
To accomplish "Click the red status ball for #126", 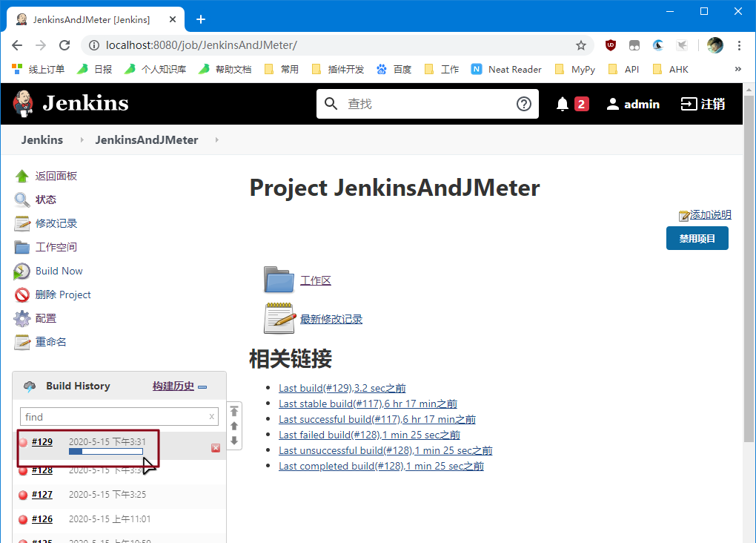I will pos(23,519).
